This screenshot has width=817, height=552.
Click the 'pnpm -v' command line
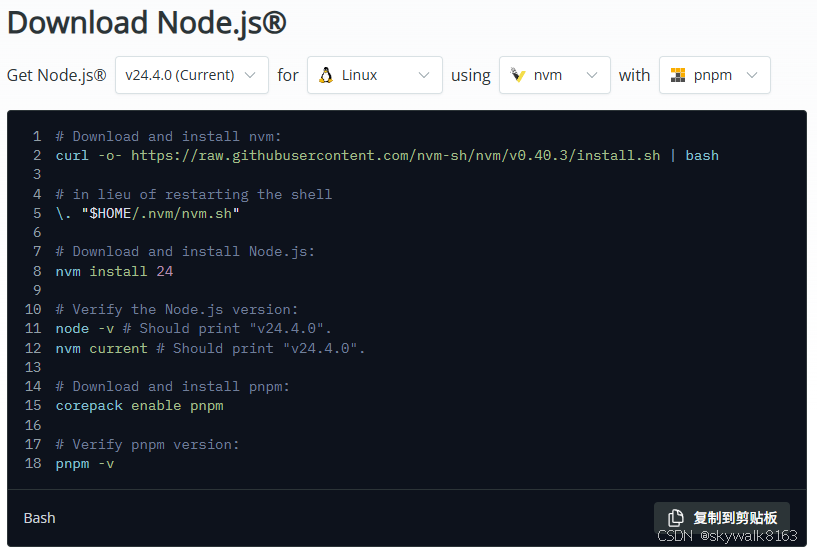pyautogui.click(x=85, y=464)
